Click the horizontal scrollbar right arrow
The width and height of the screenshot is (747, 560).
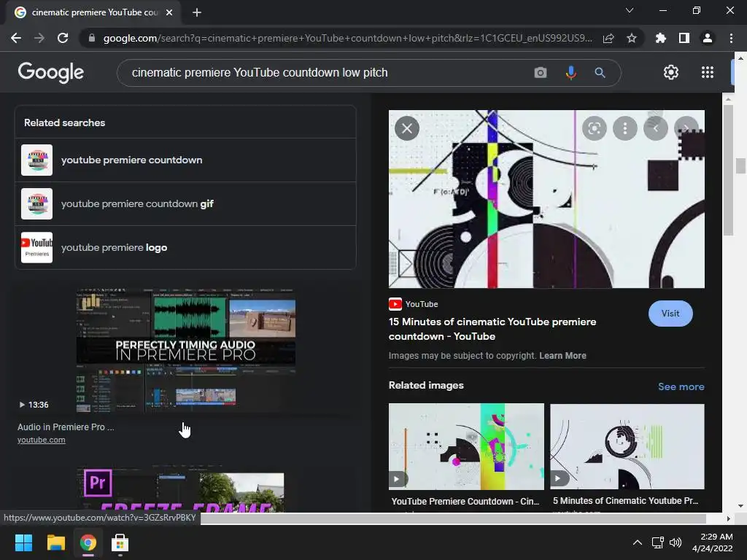(728, 518)
